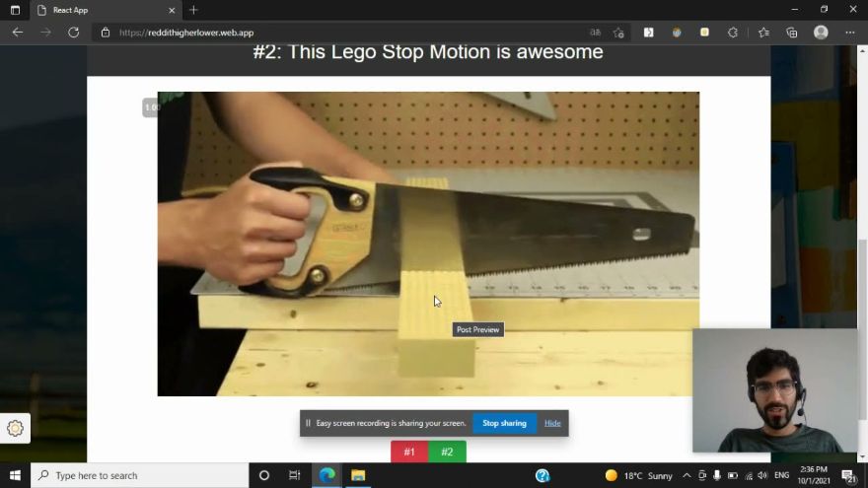Select the React App tab
The image size is (868, 488).
tap(106, 10)
